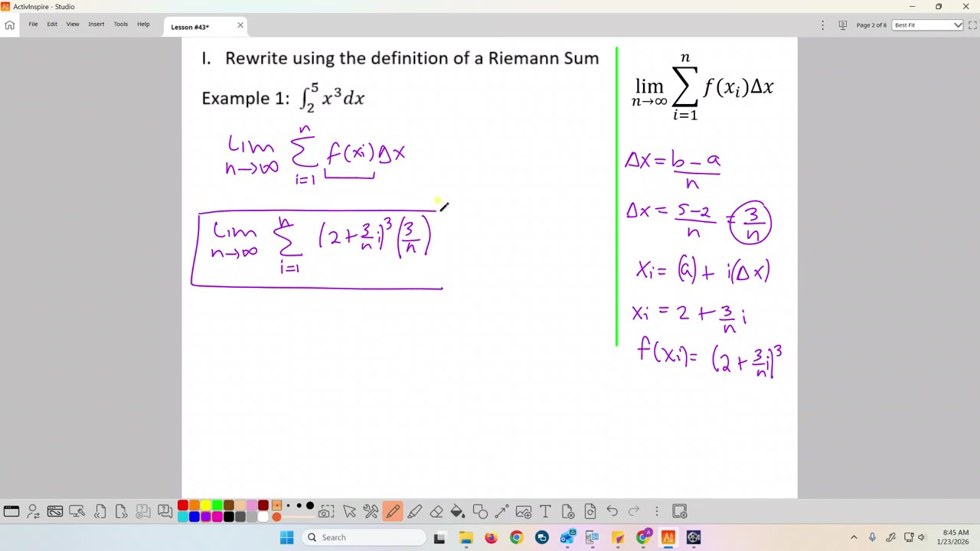The height and width of the screenshot is (551, 980).
Task: Select the Pen tool in the bottom toolbar
Action: (393, 511)
